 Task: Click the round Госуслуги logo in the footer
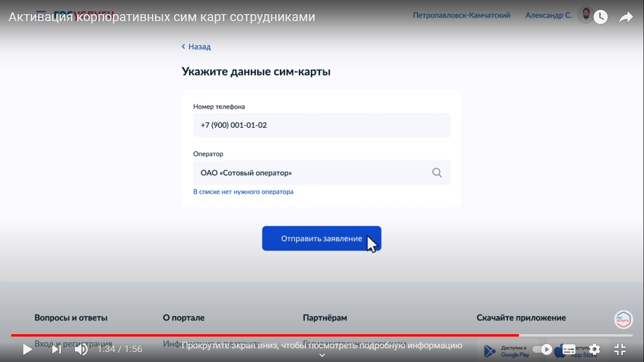623,320
